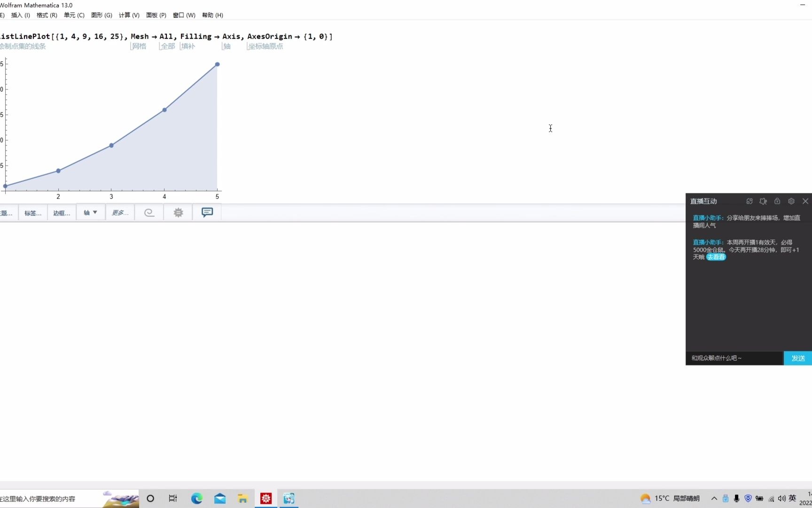
Task: Open the 窗口 (W) menu
Action: pyautogui.click(x=184, y=15)
